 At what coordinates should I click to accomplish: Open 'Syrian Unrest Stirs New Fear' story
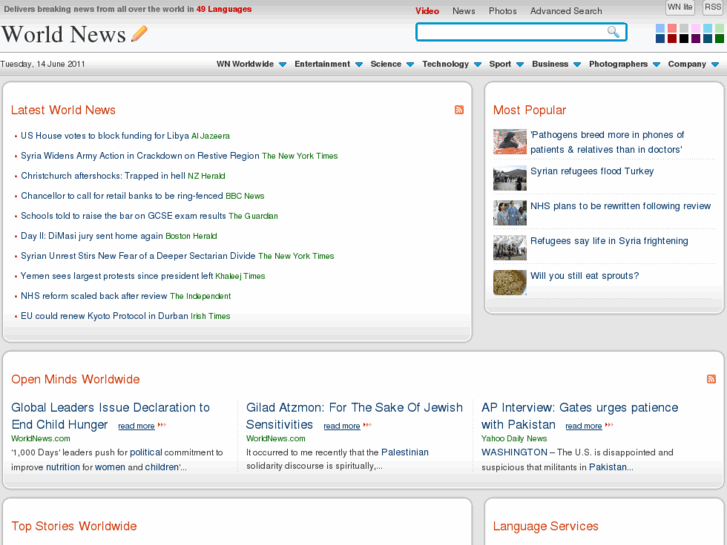[138, 256]
